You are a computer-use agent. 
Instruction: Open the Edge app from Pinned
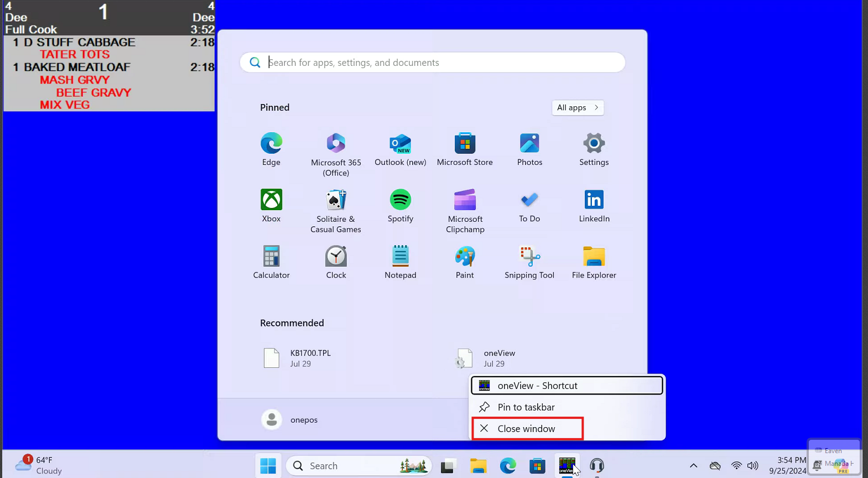tap(271, 149)
